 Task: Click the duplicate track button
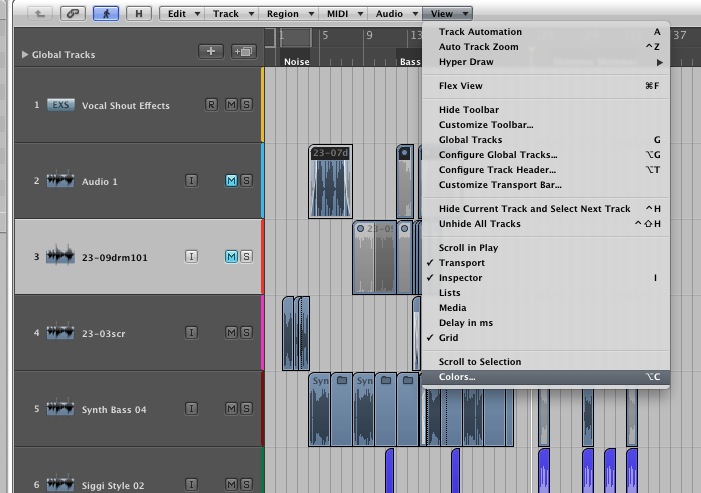coord(243,51)
